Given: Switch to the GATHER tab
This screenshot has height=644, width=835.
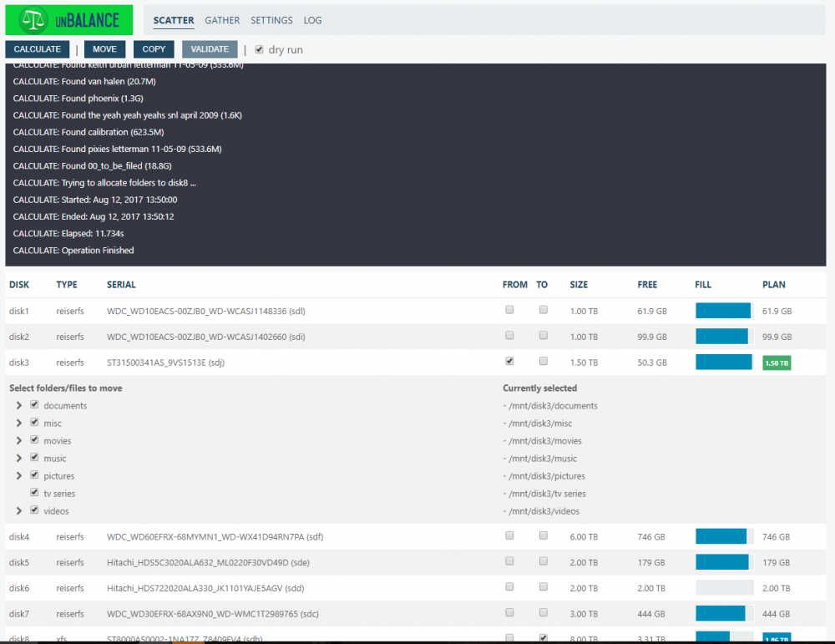Looking at the screenshot, I should [222, 20].
